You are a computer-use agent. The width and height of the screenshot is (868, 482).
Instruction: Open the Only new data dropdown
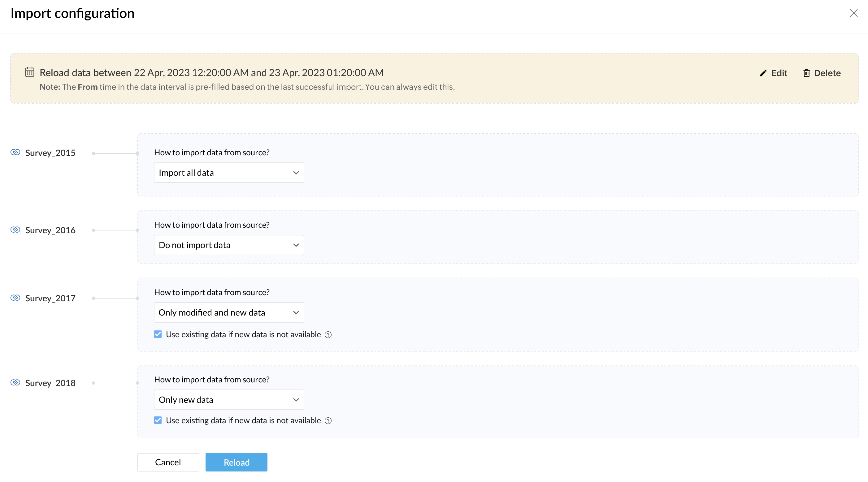coord(229,400)
